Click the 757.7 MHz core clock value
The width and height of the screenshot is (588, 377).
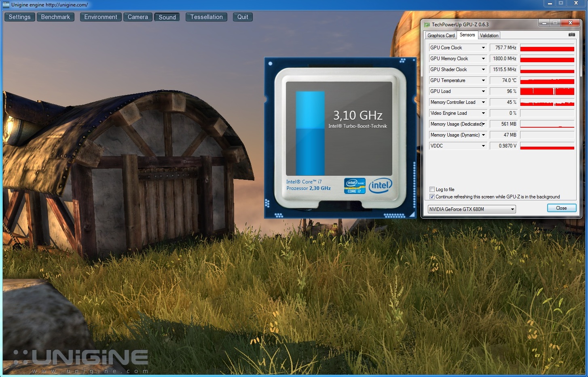pyautogui.click(x=503, y=48)
